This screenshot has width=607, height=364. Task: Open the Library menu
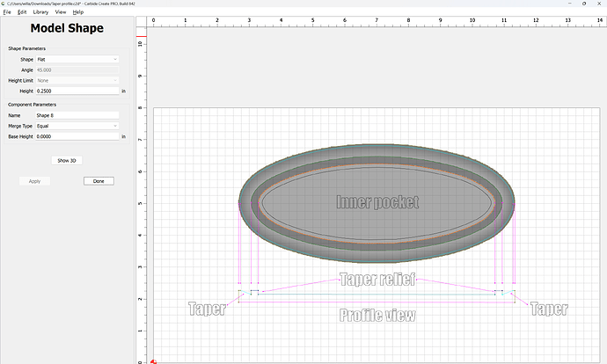(x=40, y=12)
